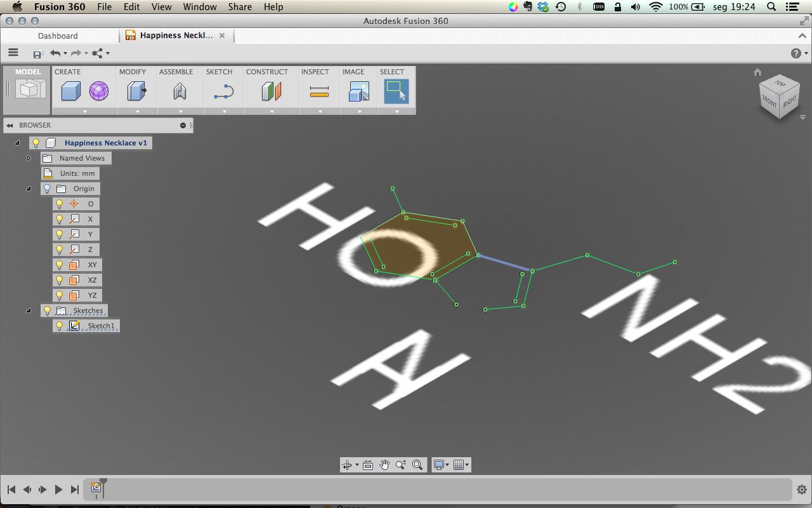Select the Orbit navigation tool
The image size is (812, 508).
(x=347, y=465)
